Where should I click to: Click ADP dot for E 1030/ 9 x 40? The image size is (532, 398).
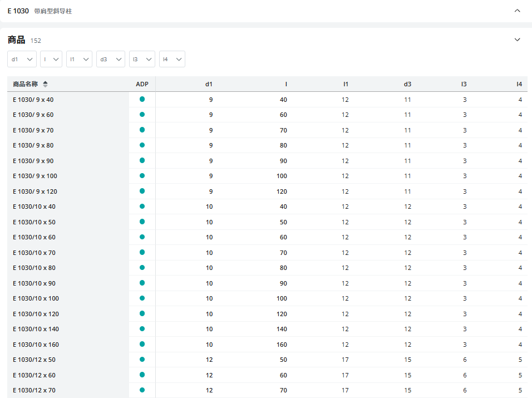pyautogui.click(x=142, y=99)
